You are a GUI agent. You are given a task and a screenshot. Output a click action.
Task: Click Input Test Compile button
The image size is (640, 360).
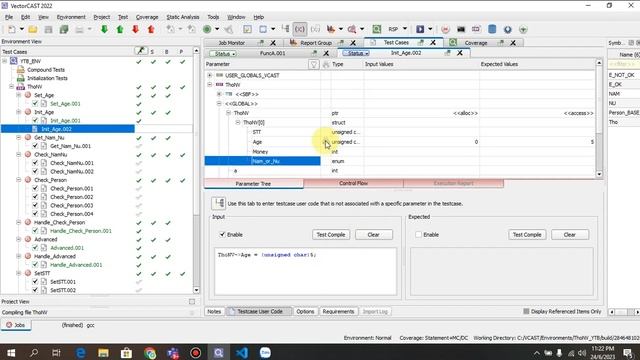click(331, 235)
